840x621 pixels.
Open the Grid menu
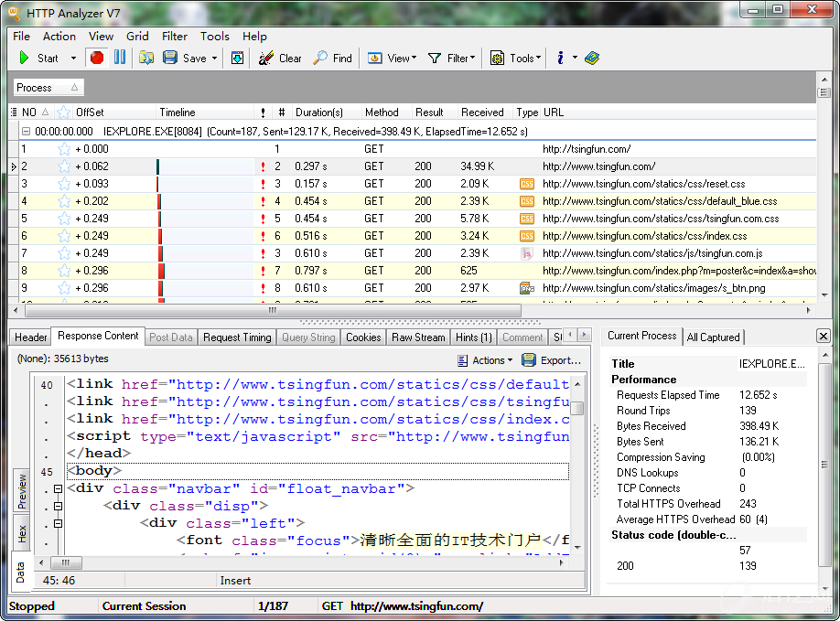click(137, 37)
